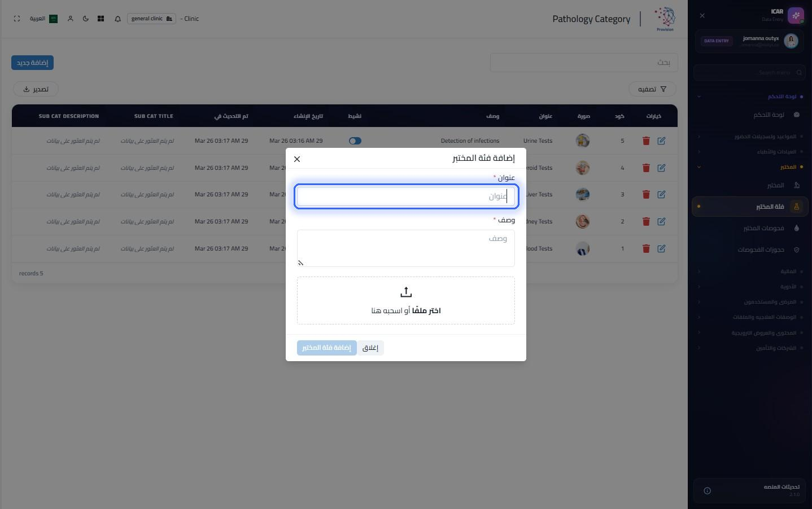Click the edit icon for Urine Tests row
This screenshot has width=812, height=509.
(x=661, y=141)
